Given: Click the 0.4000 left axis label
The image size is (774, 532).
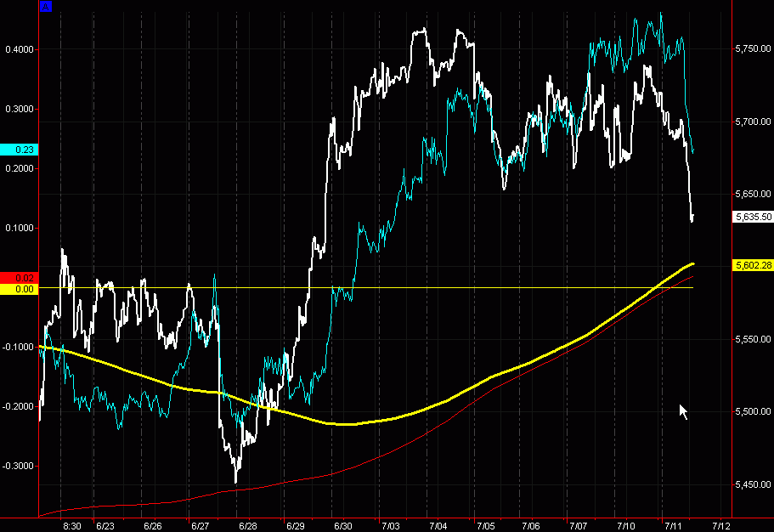Looking at the screenshot, I should point(20,49).
